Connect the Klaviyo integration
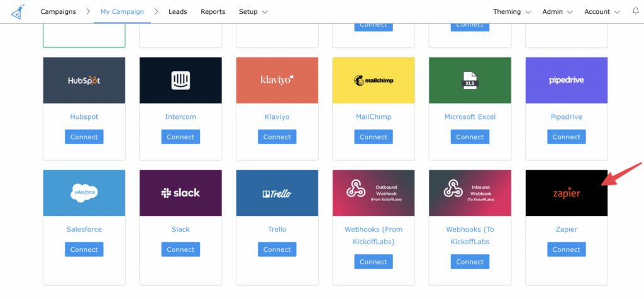 click(x=277, y=137)
